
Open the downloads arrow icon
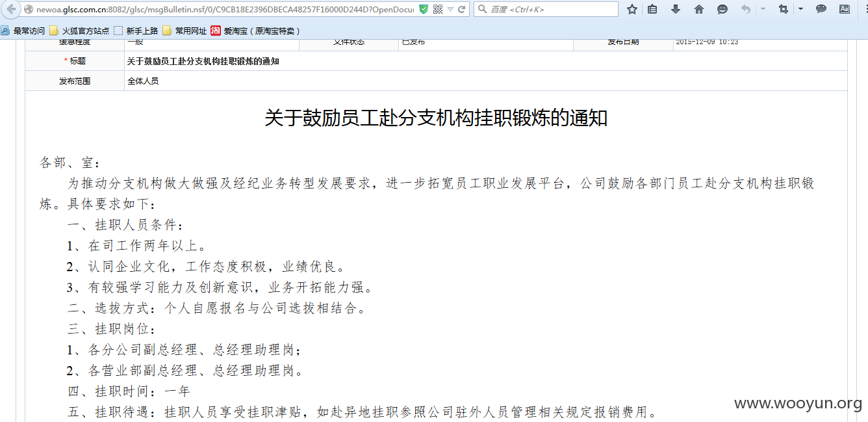tap(676, 10)
